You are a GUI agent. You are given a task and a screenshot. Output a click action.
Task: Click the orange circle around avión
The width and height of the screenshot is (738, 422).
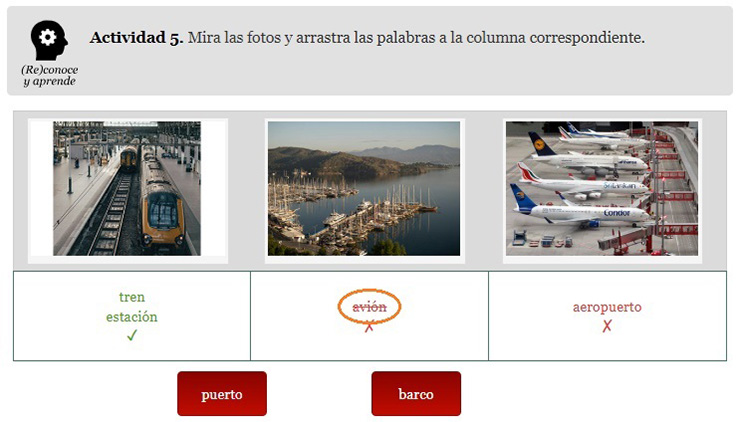coord(369,306)
